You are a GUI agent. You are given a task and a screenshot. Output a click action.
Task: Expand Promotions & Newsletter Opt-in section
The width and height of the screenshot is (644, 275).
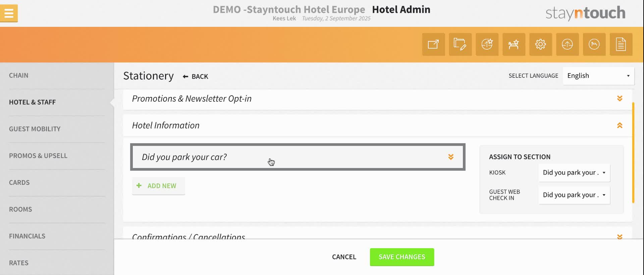point(620,99)
